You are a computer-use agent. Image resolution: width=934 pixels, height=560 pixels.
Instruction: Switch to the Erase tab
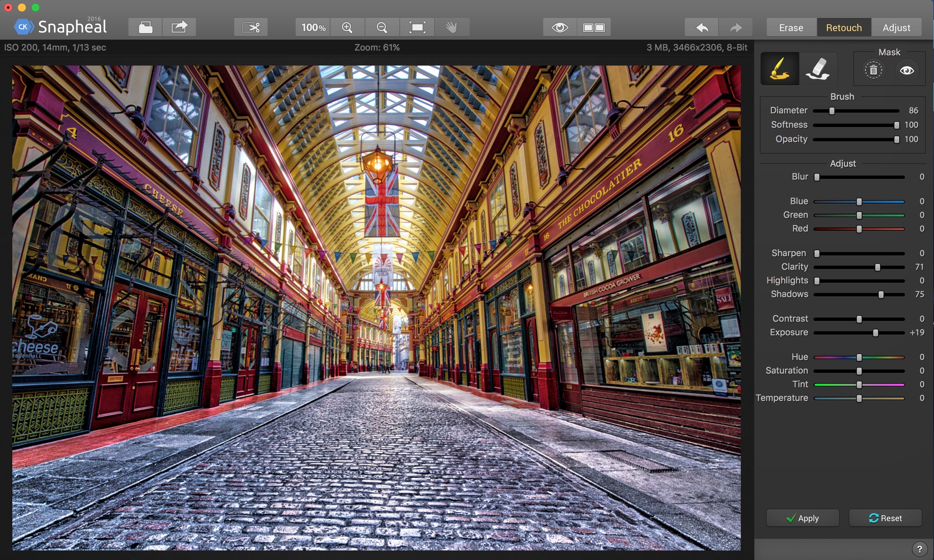(x=791, y=28)
